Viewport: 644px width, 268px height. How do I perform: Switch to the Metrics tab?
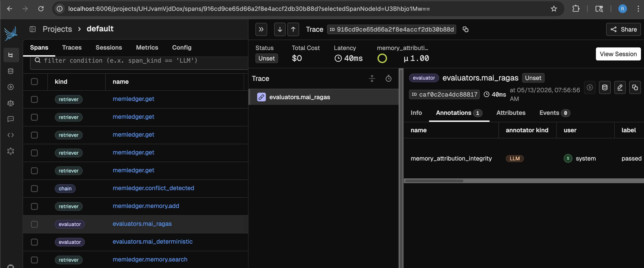tap(147, 47)
